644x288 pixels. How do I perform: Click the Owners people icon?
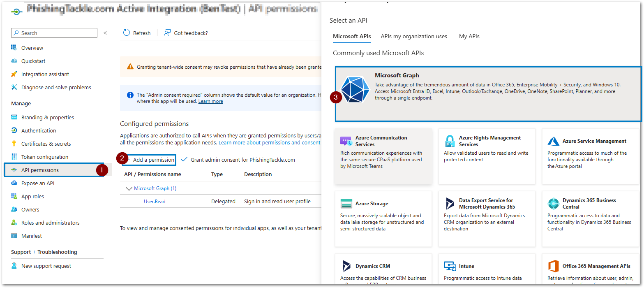click(14, 209)
